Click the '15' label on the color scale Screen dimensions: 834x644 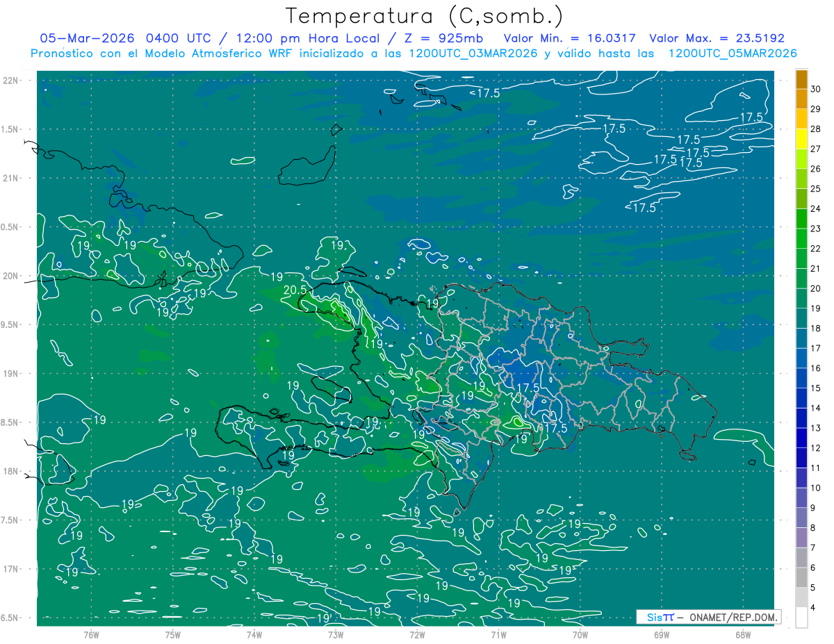(816, 388)
